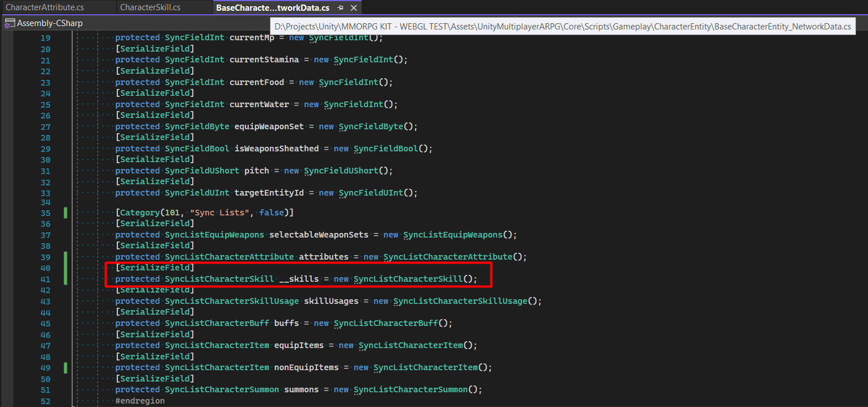The width and height of the screenshot is (868, 407).
Task: Click line number 41 to select the line
Action: 45,278
